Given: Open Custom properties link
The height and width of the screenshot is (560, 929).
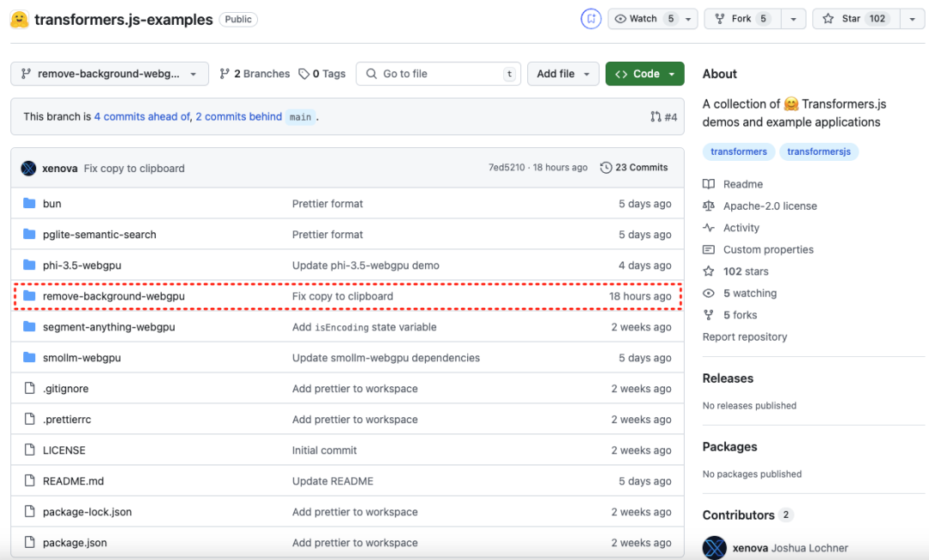Looking at the screenshot, I should 768,249.
